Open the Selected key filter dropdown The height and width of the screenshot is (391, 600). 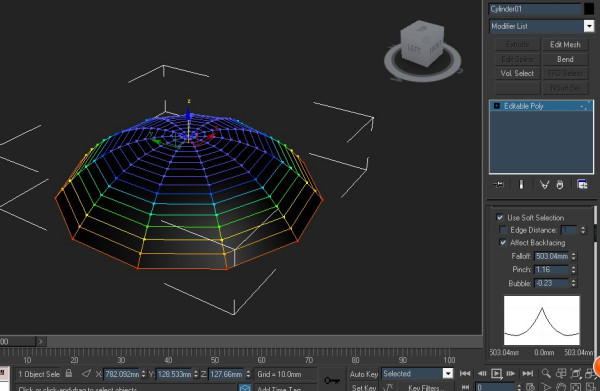coord(448,373)
